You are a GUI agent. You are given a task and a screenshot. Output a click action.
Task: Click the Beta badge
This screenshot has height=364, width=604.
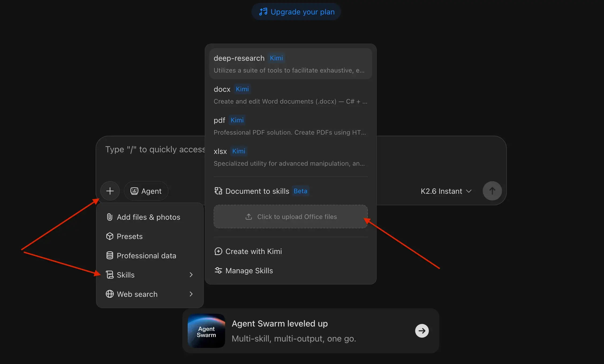300,191
